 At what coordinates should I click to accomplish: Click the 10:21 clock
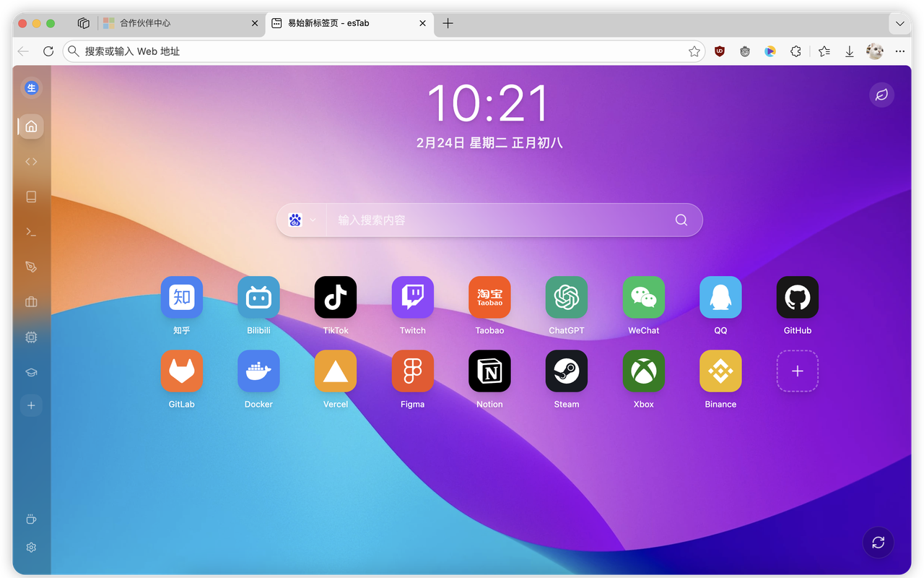coord(489,103)
